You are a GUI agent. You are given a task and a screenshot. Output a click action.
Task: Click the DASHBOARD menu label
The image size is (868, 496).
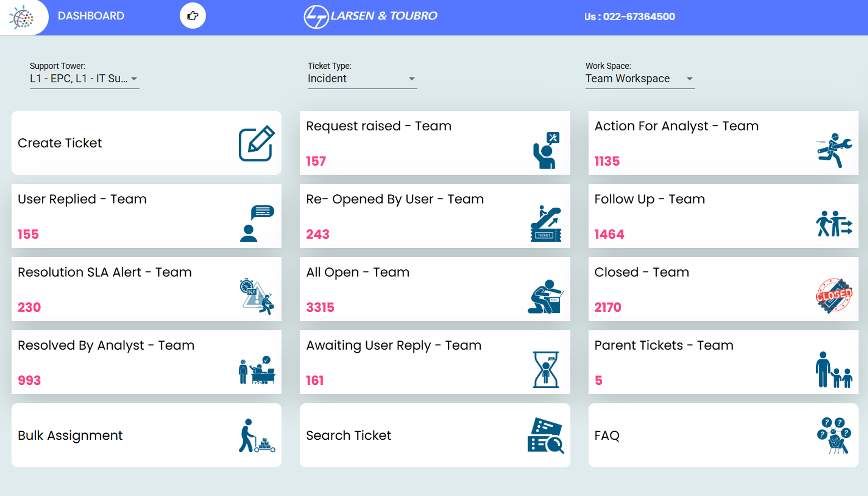tap(91, 16)
